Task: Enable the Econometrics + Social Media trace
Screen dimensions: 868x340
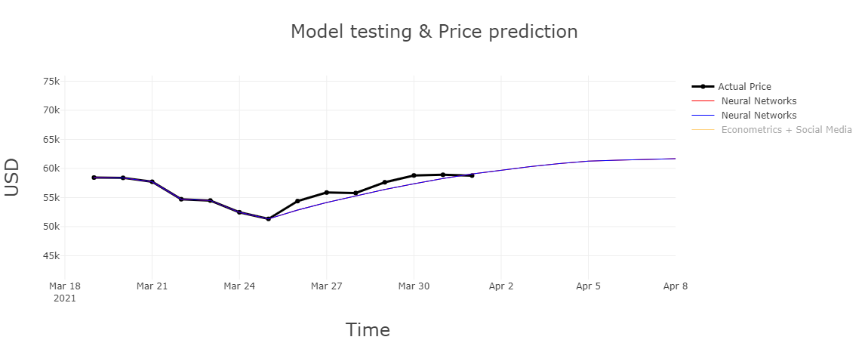Action: (x=786, y=129)
